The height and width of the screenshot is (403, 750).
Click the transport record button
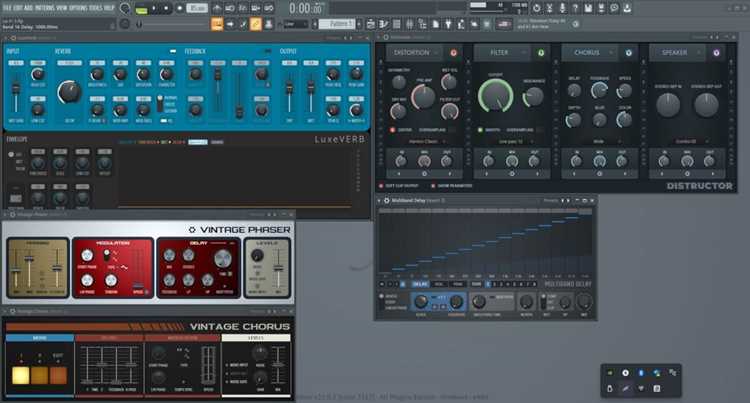(x=180, y=9)
